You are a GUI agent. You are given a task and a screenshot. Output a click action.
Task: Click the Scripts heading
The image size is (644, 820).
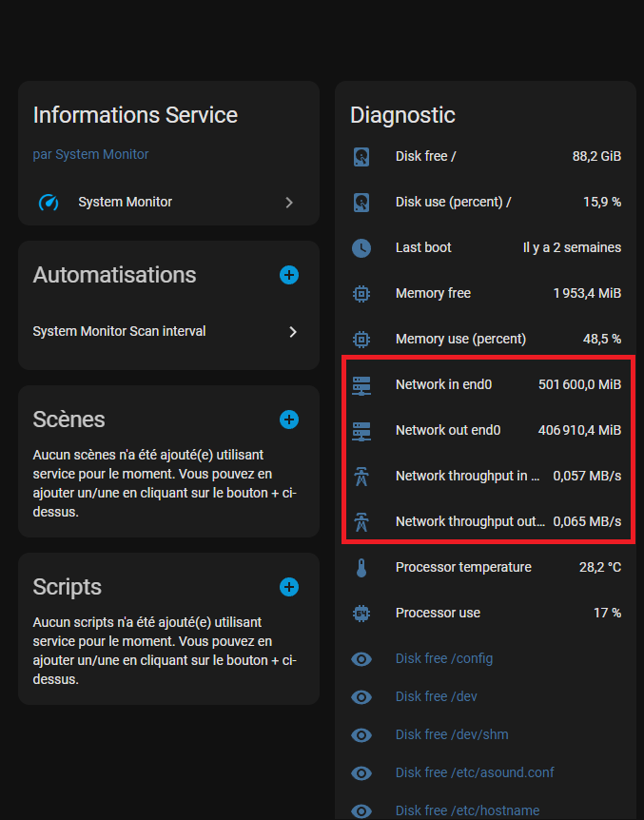[x=67, y=587]
